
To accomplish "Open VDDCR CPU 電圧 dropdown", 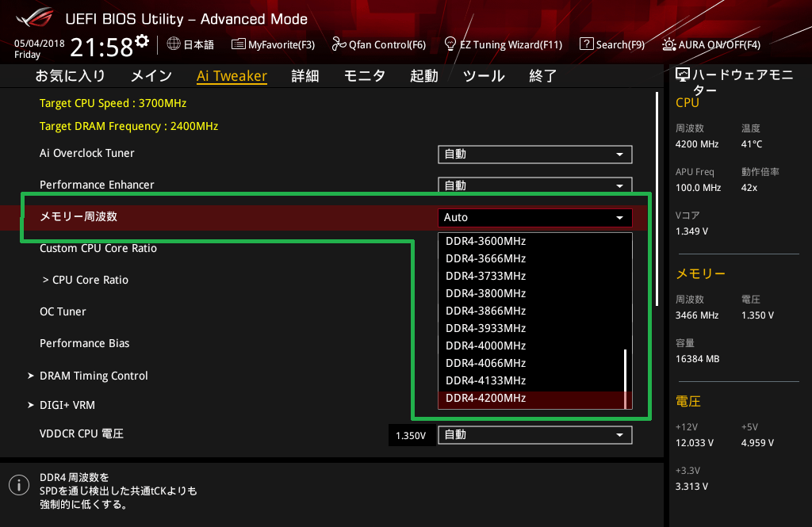I will click(535, 435).
